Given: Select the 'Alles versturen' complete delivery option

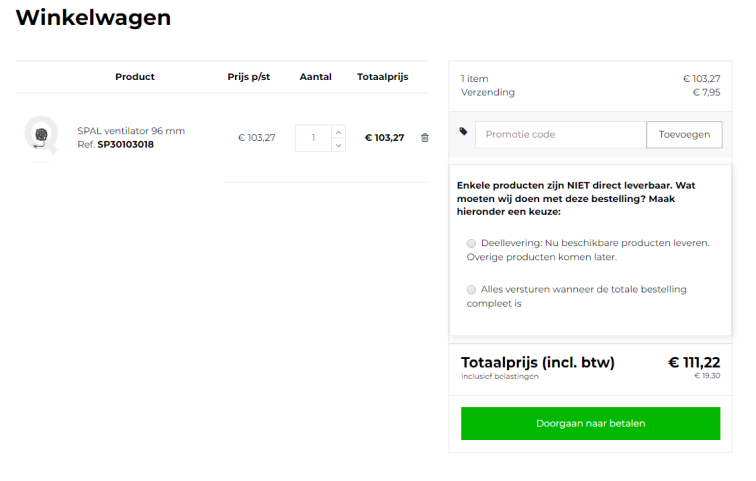Looking at the screenshot, I should click(471, 290).
